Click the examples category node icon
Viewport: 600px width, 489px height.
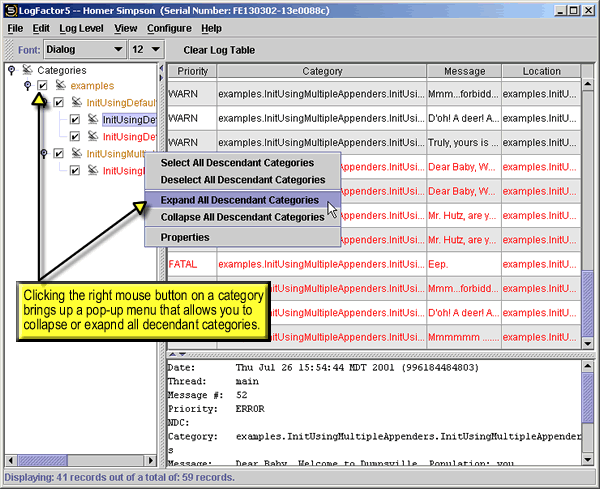coord(59,86)
